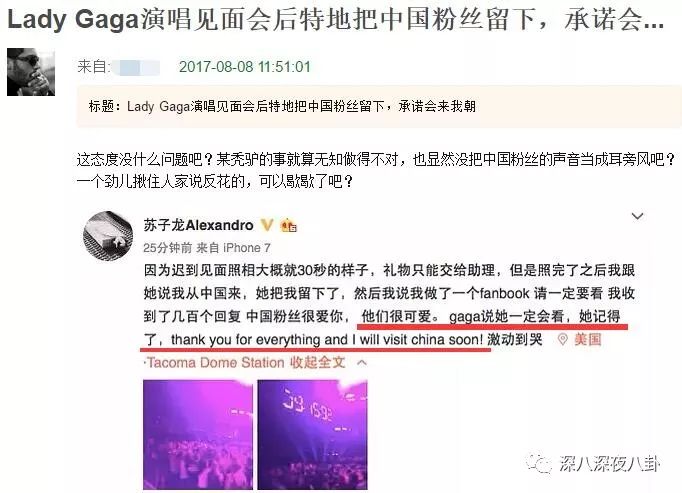Expand the chevron menu on Weibo post
682x493 pixels.
637,216
